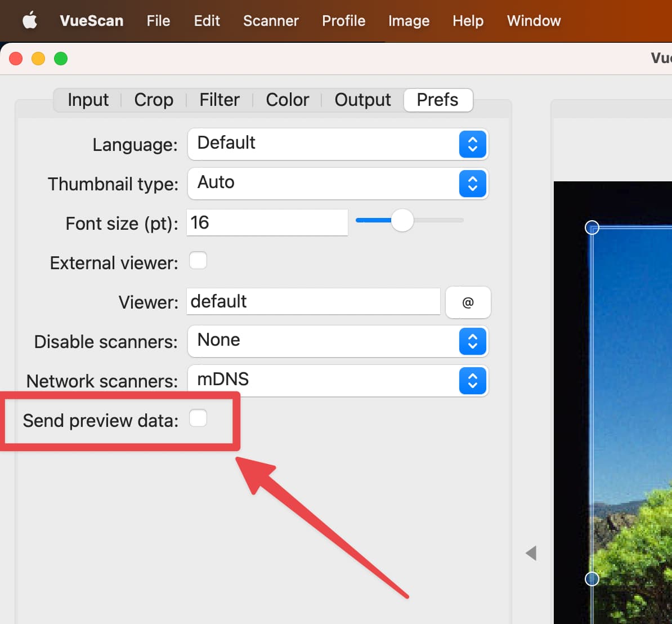This screenshot has width=672, height=624.
Task: Open the Language dropdown
Action: click(338, 144)
